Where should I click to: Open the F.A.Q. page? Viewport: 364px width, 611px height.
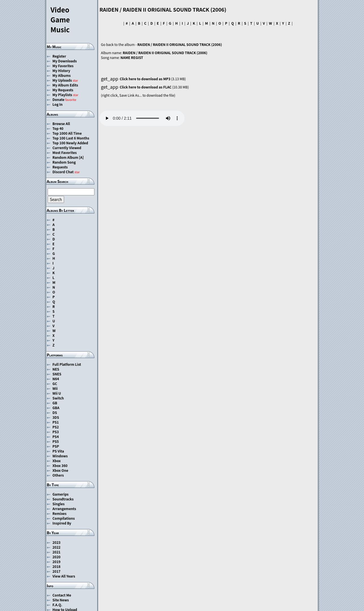[x=57, y=605]
